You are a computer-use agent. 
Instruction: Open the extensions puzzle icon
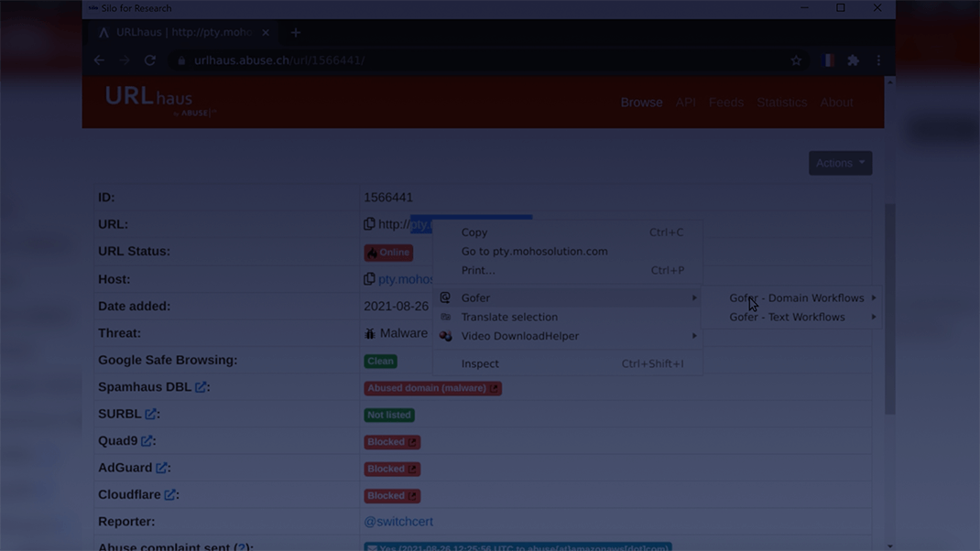pos(853,60)
